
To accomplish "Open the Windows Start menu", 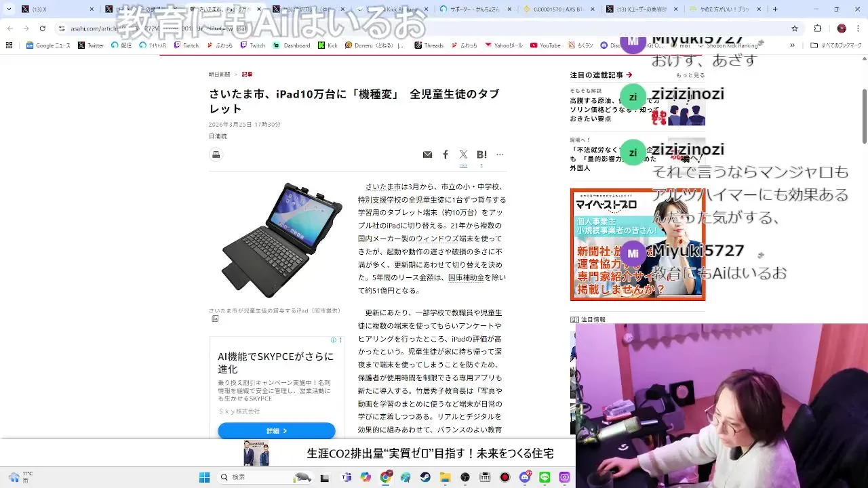I will [x=204, y=477].
